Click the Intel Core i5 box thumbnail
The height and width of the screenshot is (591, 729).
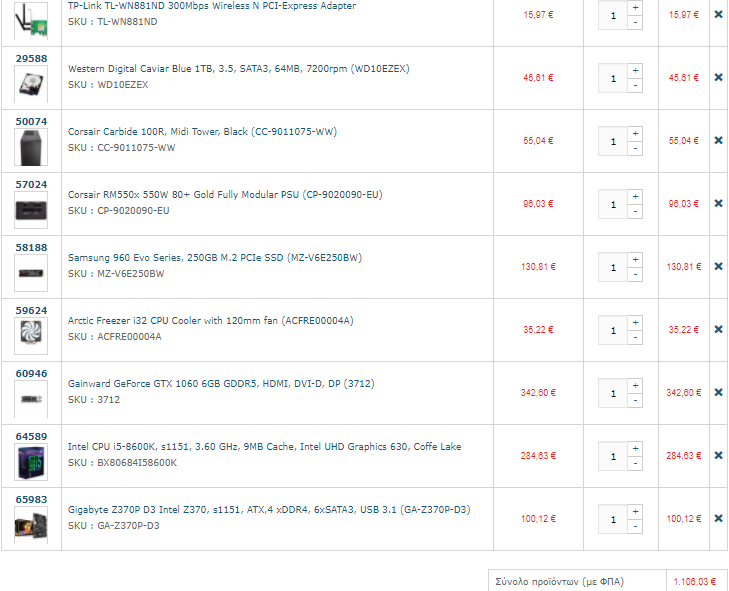pyautogui.click(x=31, y=462)
